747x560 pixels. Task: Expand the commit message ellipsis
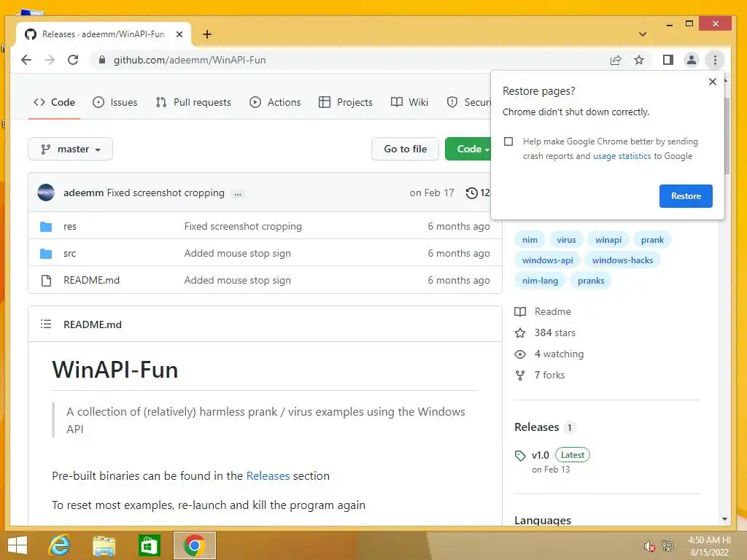pyautogui.click(x=237, y=194)
